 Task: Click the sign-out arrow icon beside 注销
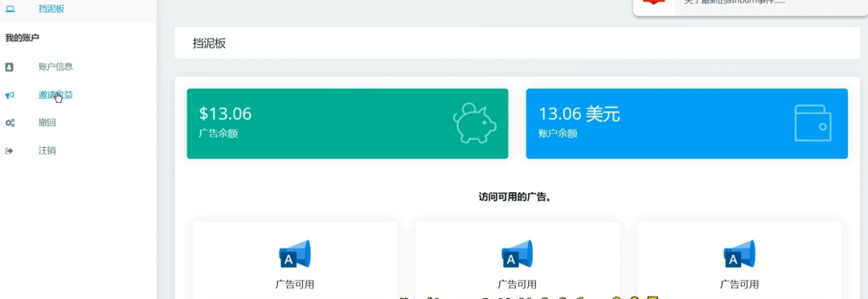tap(9, 150)
